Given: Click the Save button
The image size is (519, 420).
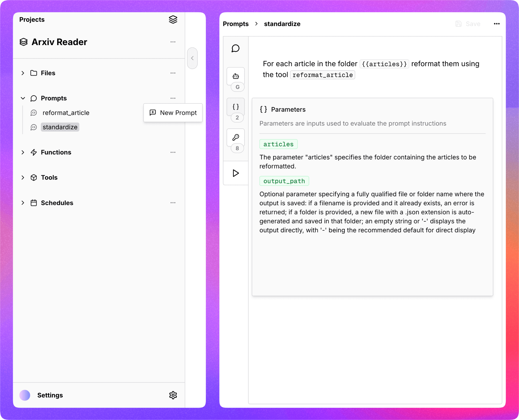Looking at the screenshot, I should coord(468,24).
